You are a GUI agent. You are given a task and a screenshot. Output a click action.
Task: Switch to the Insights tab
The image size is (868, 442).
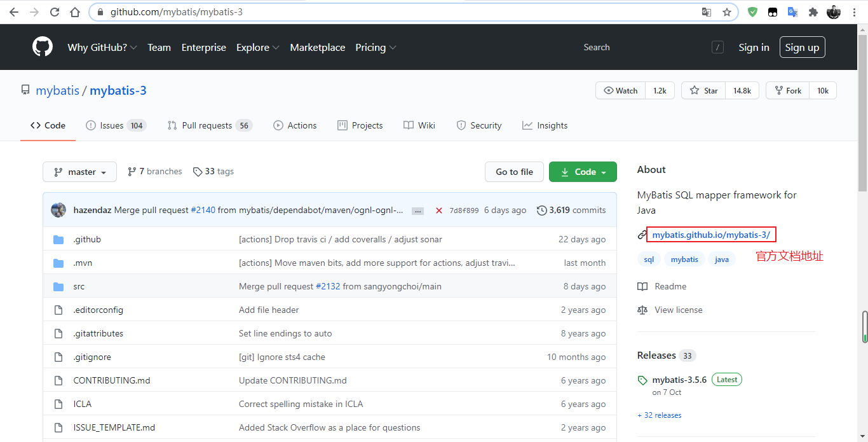545,125
